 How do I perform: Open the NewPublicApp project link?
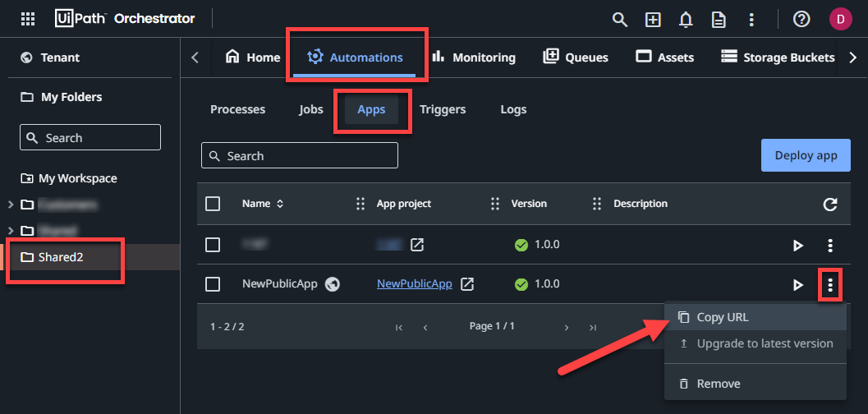point(414,284)
